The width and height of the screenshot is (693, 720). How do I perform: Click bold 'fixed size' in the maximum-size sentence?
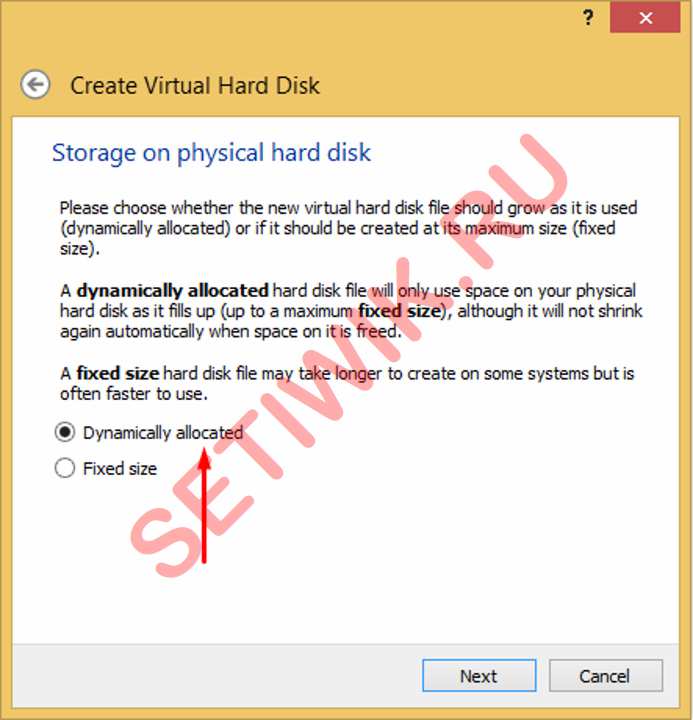tap(399, 311)
